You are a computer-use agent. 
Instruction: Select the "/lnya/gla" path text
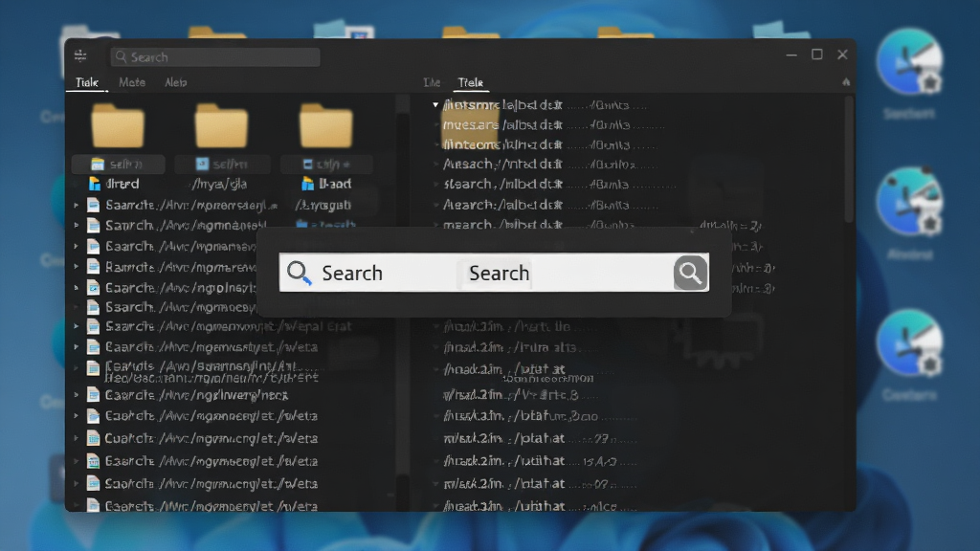[x=219, y=184]
